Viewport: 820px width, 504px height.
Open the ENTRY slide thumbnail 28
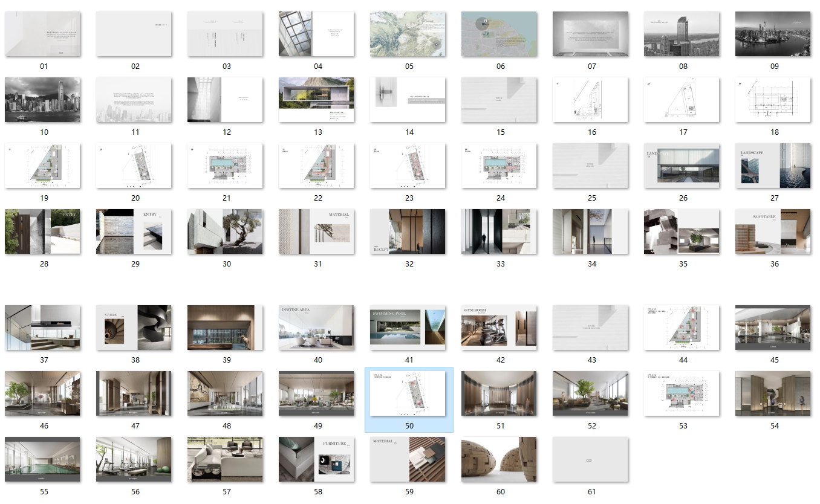pyautogui.click(x=42, y=231)
